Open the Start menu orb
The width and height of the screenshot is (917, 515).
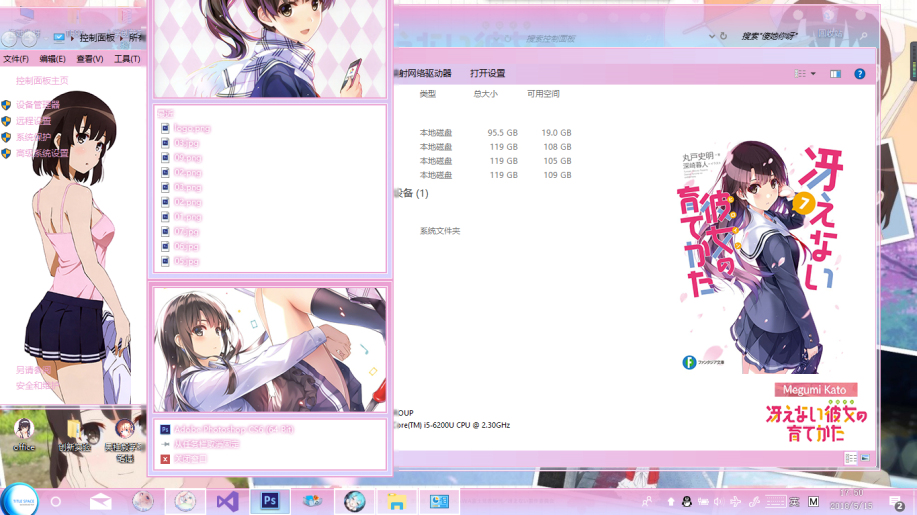(x=20, y=500)
